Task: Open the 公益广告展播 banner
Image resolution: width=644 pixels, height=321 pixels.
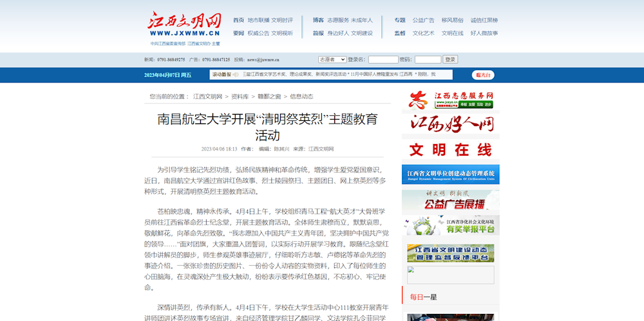Action: point(450,200)
